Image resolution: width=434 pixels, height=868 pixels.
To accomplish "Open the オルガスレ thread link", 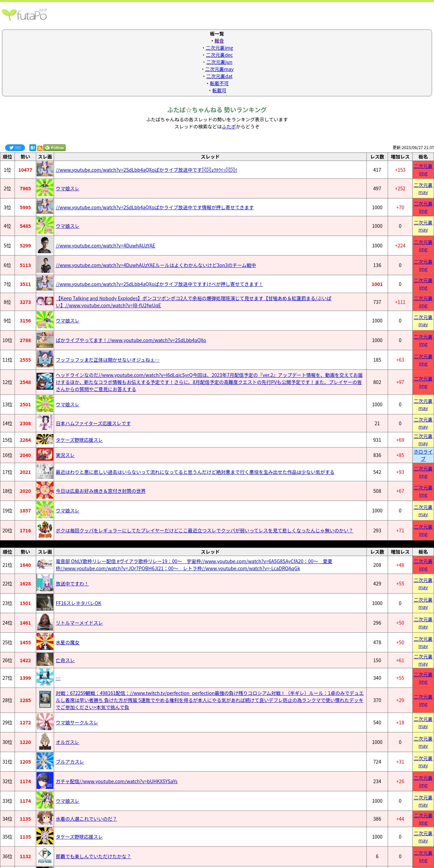I will (68, 742).
